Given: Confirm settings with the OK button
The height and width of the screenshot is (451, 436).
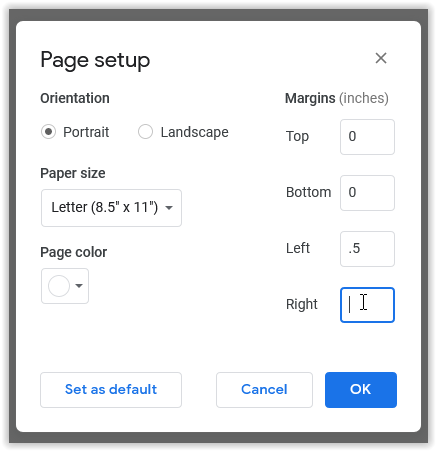Looking at the screenshot, I should point(361,390).
